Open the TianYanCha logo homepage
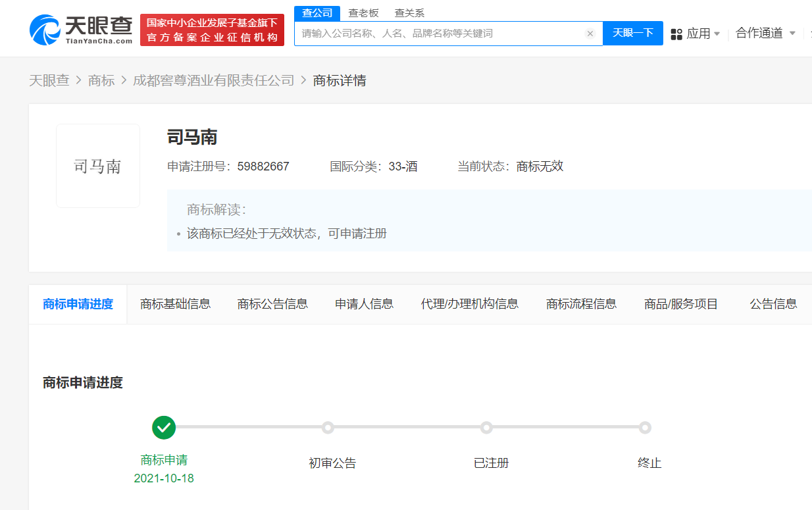The height and width of the screenshot is (510, 812). 81,30
